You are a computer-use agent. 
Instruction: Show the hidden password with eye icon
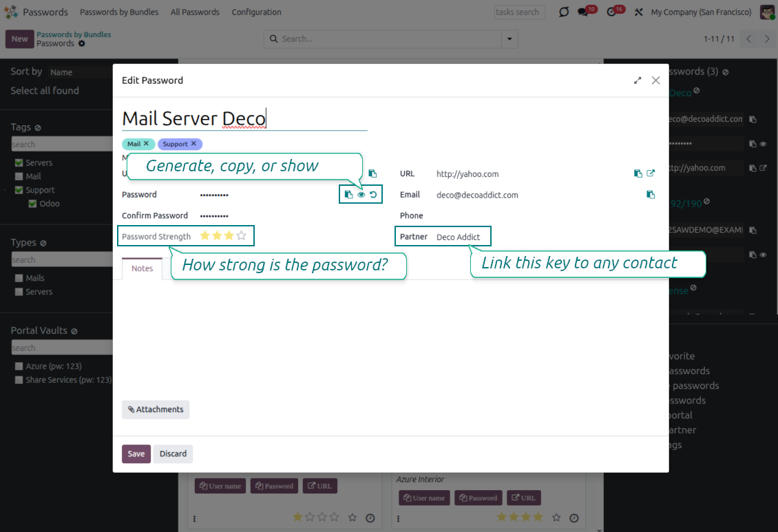[x=361, y=195]
